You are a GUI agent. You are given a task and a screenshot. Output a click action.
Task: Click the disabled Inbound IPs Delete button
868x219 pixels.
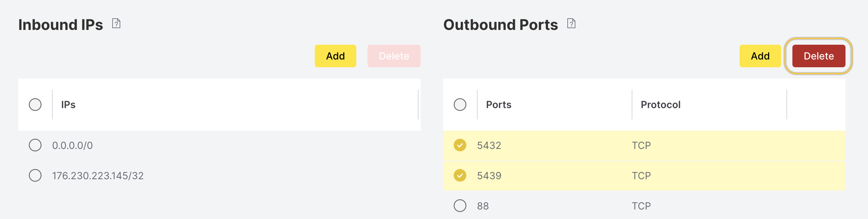(394, 56)
